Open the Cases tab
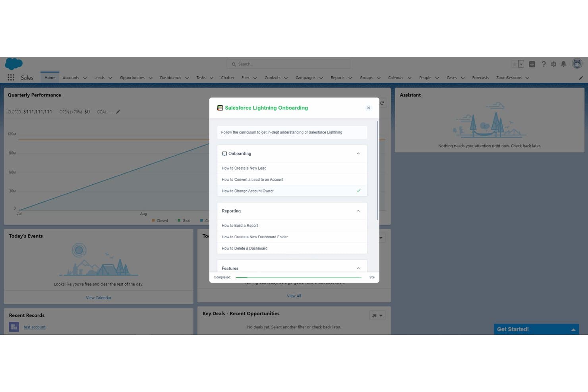 click(452, 78)
